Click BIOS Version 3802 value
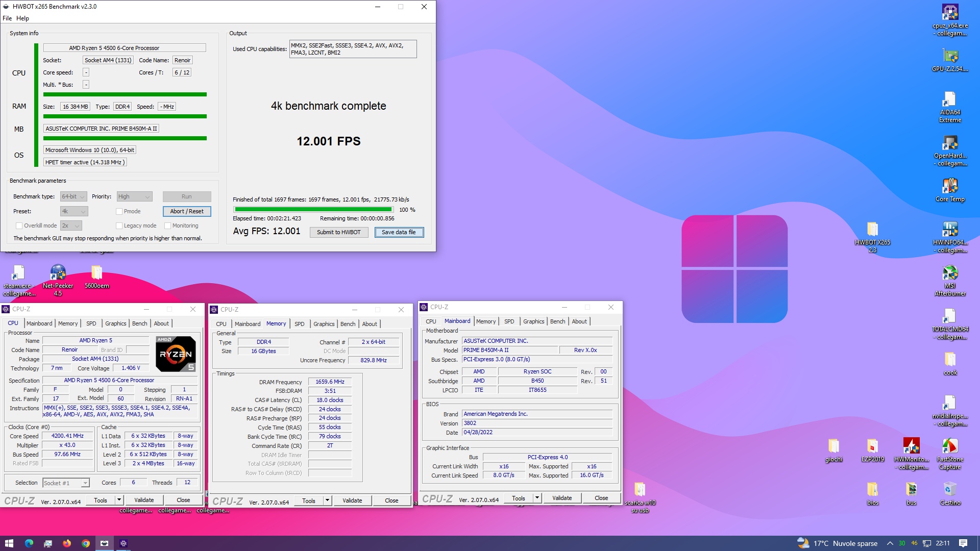Image resolution: width=980 pixels, height=551 pixels. pos(537,423)
